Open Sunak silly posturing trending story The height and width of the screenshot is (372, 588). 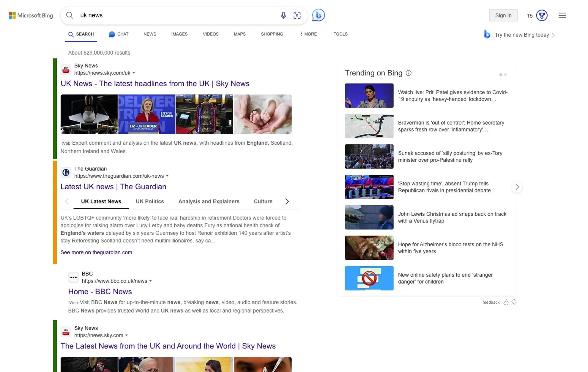pos(450,157)
